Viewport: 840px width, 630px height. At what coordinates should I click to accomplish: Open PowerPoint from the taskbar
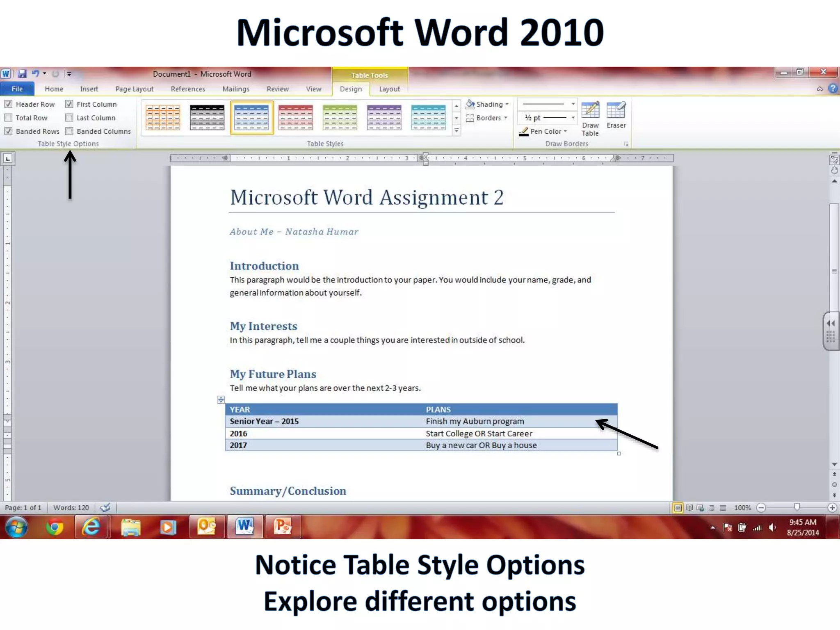[283, 527]
